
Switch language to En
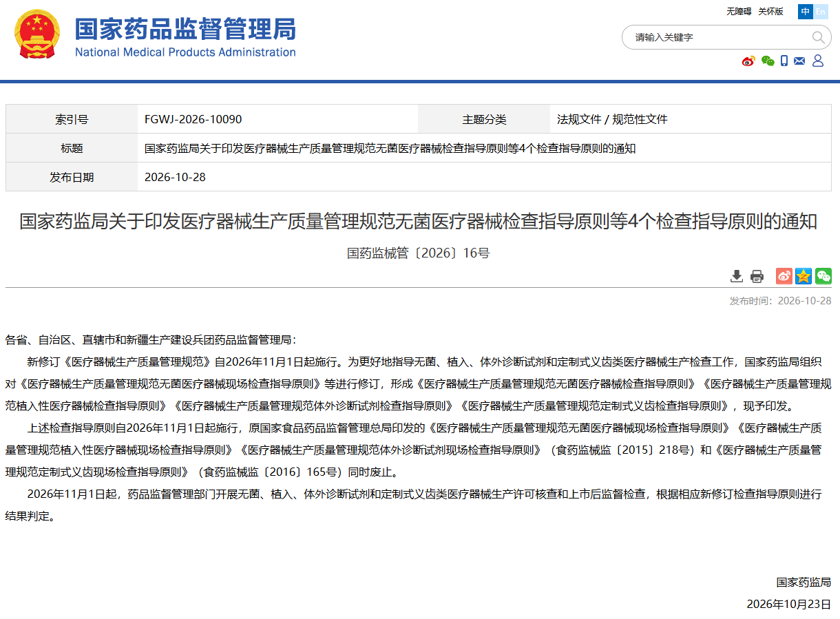[821, 12]
